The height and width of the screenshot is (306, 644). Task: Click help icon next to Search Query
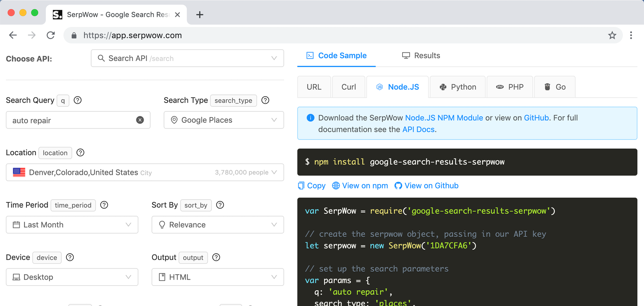coord(78,100)
